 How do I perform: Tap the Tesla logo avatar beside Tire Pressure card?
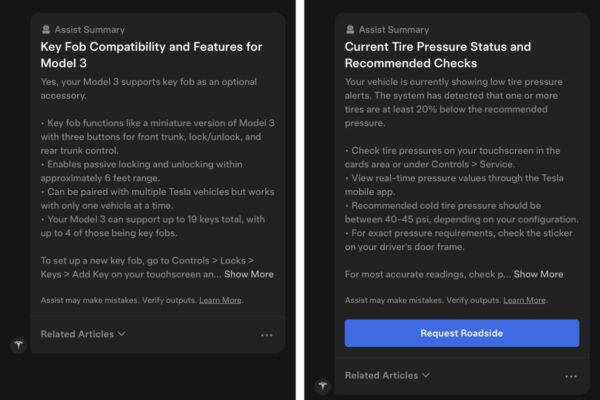323,386
